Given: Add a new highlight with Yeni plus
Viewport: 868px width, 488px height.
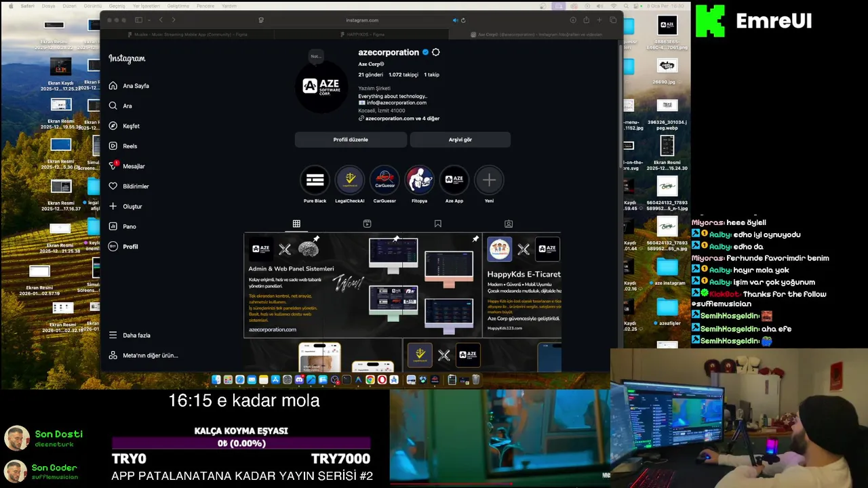Looking at the screenshot, I should [x=489, y=180].
